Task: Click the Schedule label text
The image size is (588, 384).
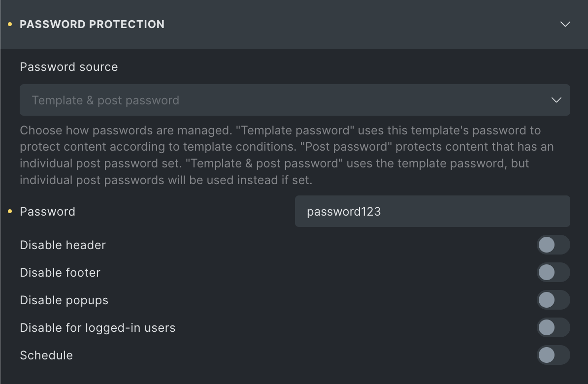Action: (46, 355)
